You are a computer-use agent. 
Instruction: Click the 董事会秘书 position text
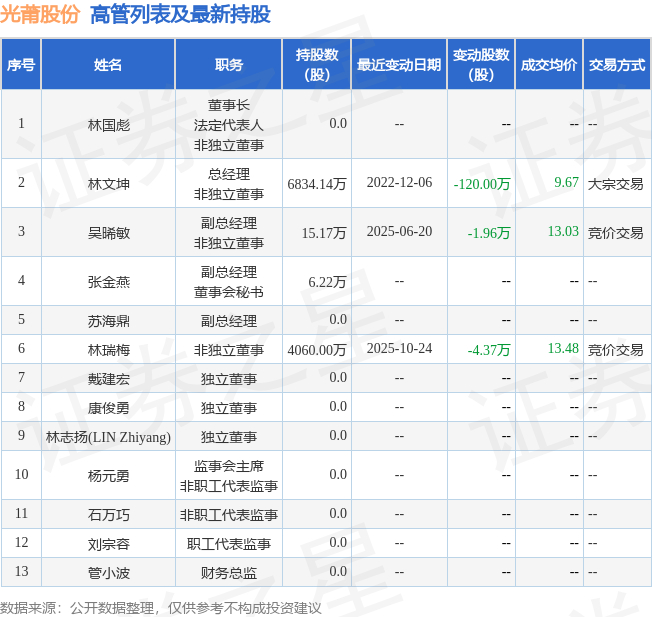[229, 292]
